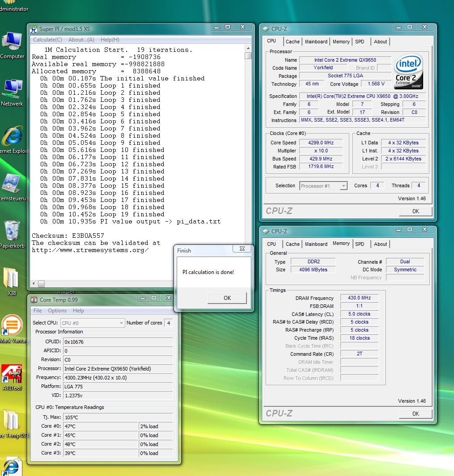Switch to SPD tab in lower CPU-Z
The width and height of the screenshot is (454, 476).
(360, 244)
